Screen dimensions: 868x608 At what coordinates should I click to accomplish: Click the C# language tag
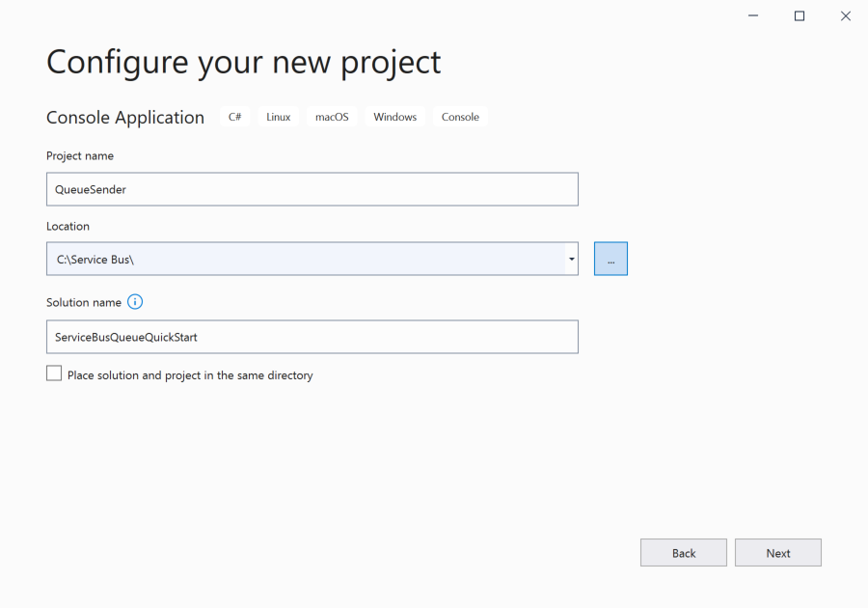(x=234, y=116)
